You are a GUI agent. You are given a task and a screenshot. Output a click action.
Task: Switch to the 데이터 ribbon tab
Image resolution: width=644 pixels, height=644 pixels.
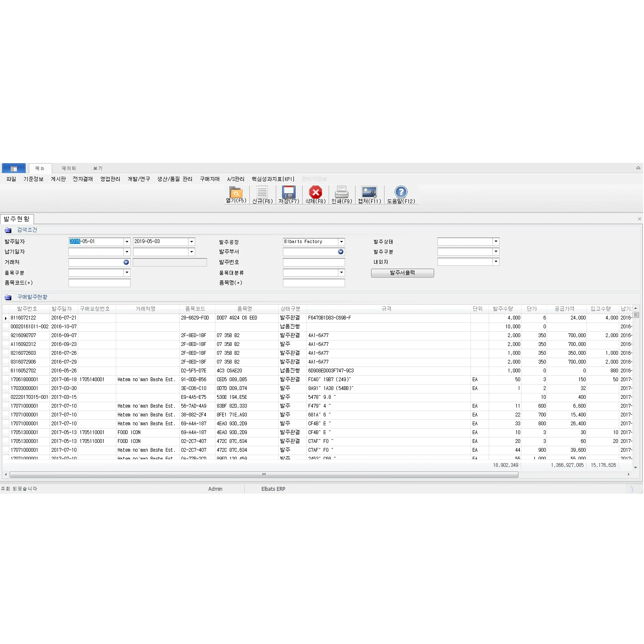pos(69,168)
